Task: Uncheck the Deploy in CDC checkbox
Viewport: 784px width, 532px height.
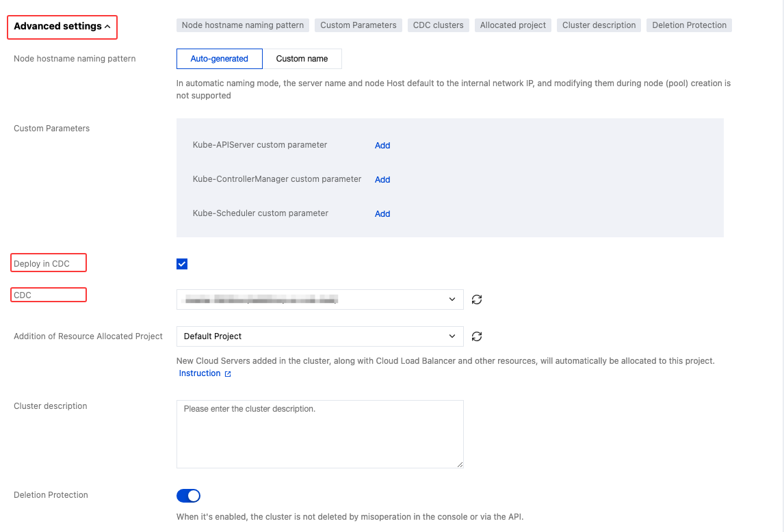Action: [182, 264]
